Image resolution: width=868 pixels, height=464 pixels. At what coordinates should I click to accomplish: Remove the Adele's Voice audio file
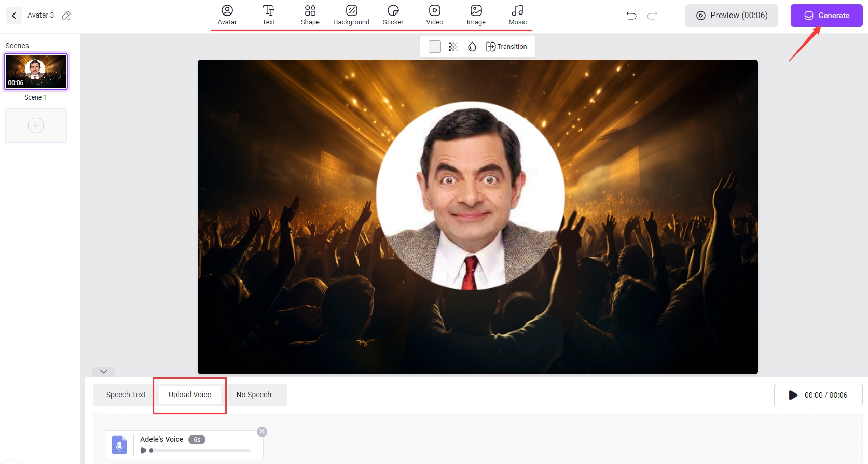[x=262, y=431]
